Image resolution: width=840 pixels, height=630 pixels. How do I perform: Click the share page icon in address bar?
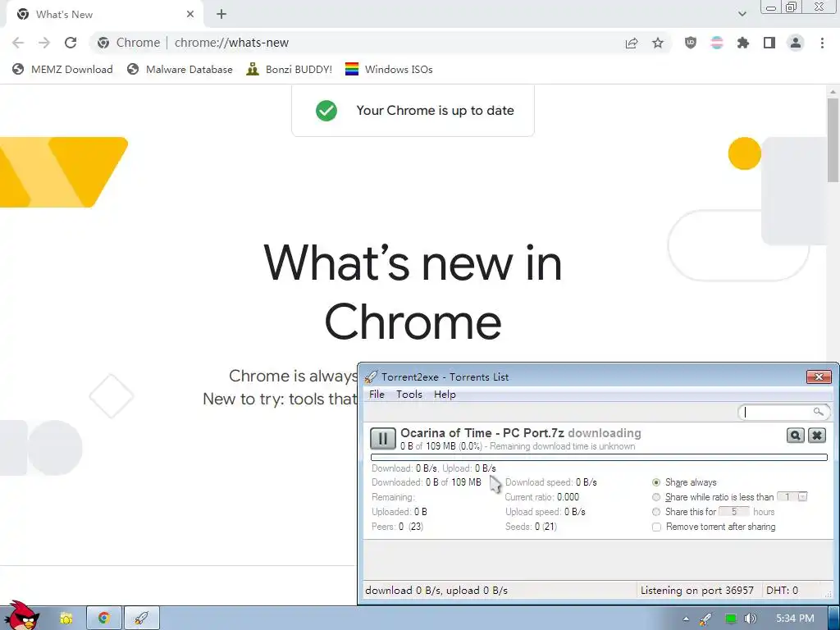point(632,43)
